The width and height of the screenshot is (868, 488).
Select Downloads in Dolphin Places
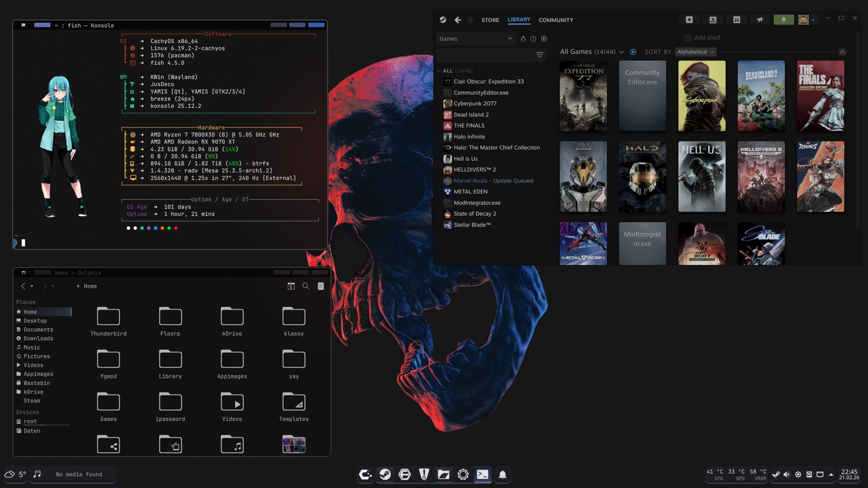43,339
